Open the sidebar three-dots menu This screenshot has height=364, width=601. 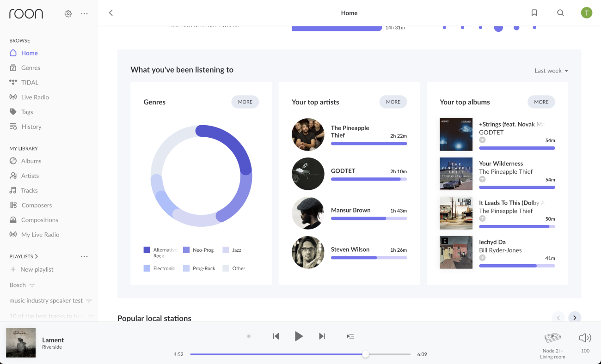pyautogui.click(x=84, y=14)
